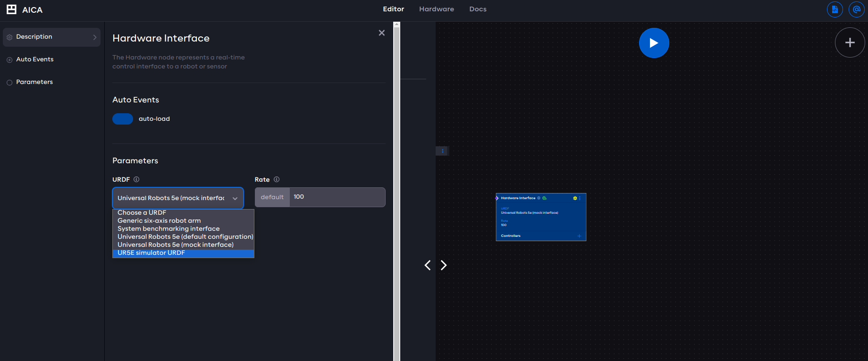
Task: Switch to the Hardware tab
Action: (x=437, y=9)
